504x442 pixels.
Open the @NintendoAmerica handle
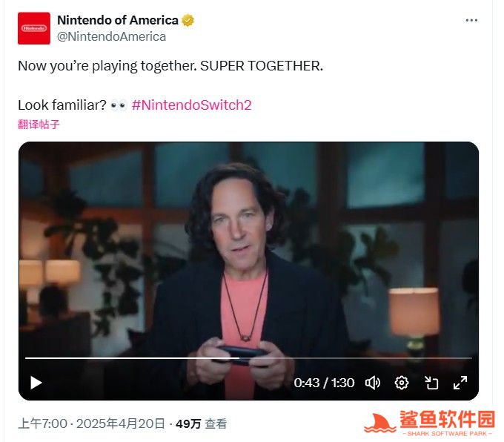(111, 36)
